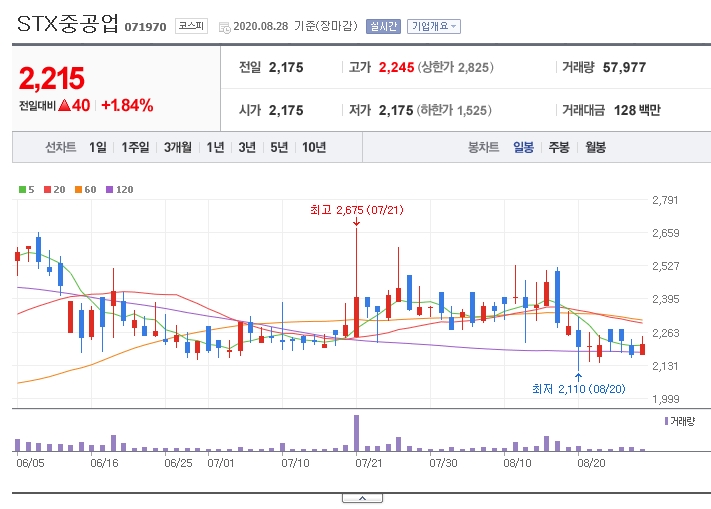This screenshot has height=509, width=711.
Task: Click the green 5-day moving average legend
Action: [x=26, y=189]
